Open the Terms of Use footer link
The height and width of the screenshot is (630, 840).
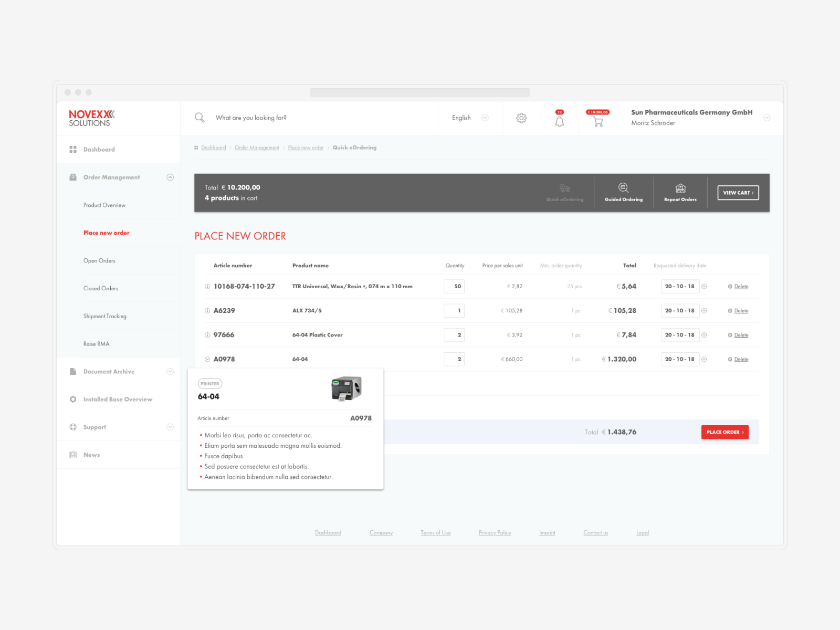[x=436, y=532]
